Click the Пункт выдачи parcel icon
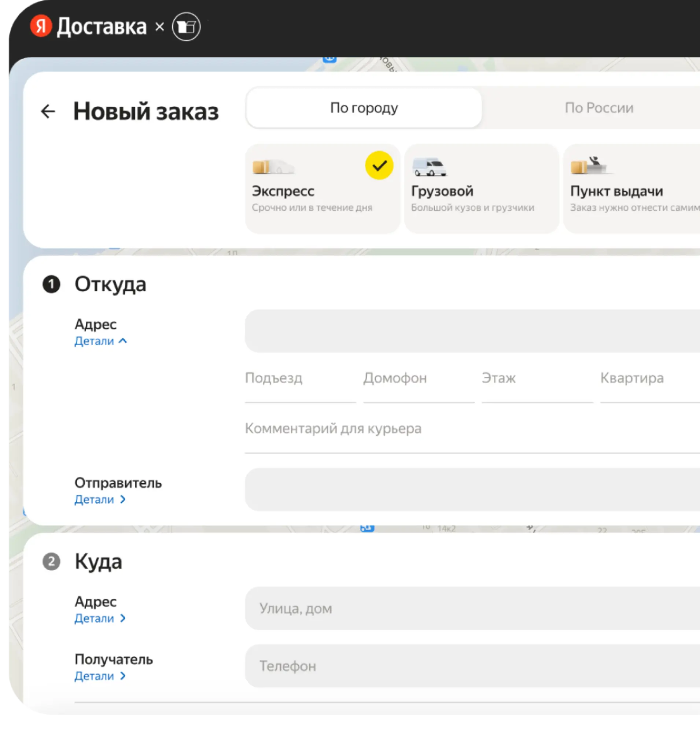Image resolution: width=700 pixels, height=731 pixels. [590, 166]
